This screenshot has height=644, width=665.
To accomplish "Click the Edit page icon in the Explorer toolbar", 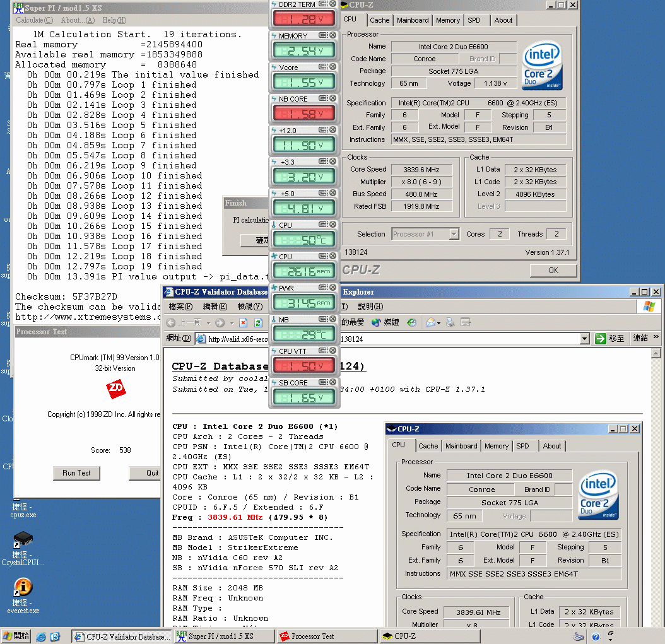I will click(x=466, y=323).
